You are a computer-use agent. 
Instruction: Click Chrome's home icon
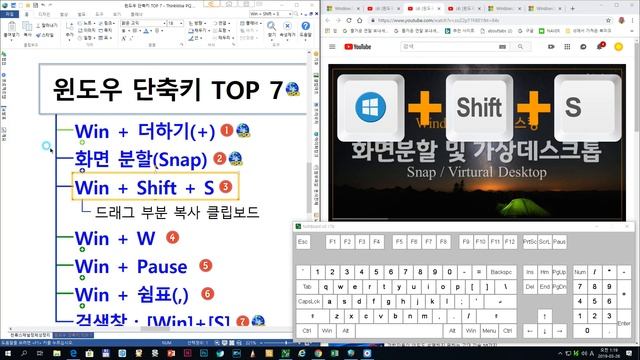point(360,20)
